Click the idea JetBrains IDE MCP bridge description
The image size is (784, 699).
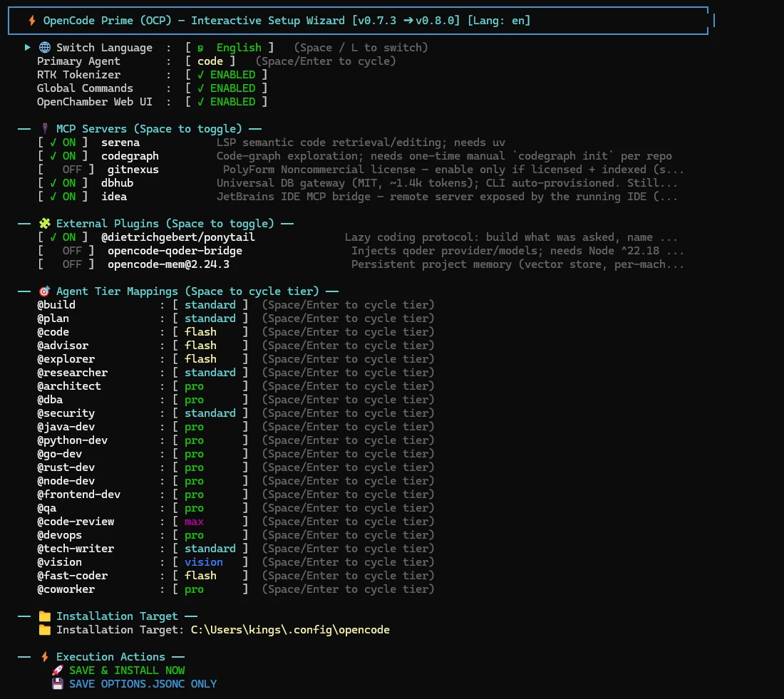coord(447,197)
